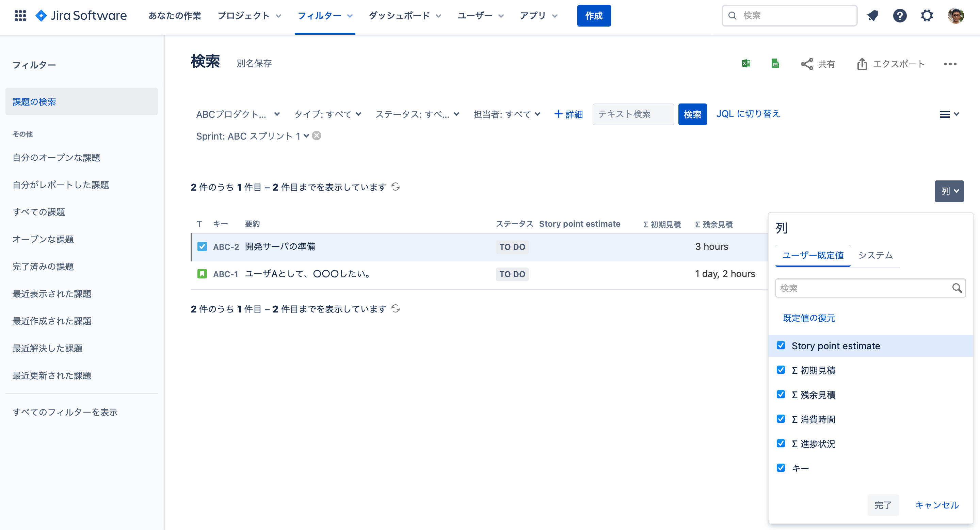This screenshot has height=530, width=980.
Task: Switch to the システム tab
Action: tap(875, 255)
